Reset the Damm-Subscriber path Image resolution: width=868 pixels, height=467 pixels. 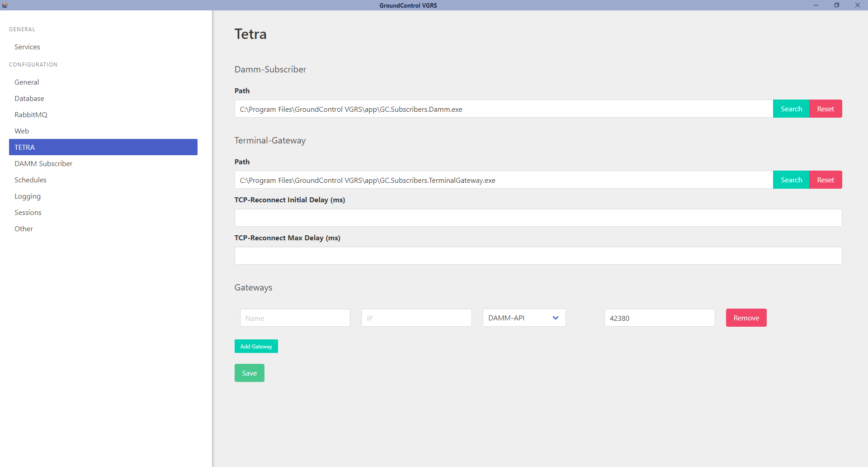click(825, 109)
